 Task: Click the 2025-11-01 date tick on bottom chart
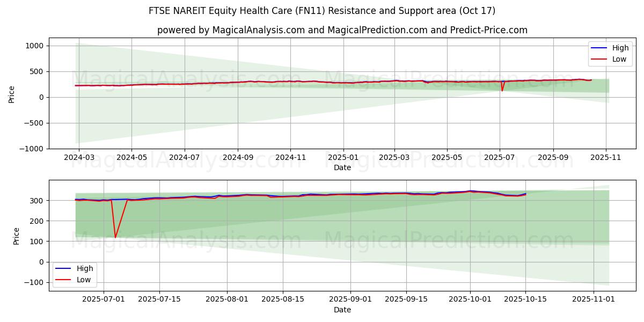point(593,300)
